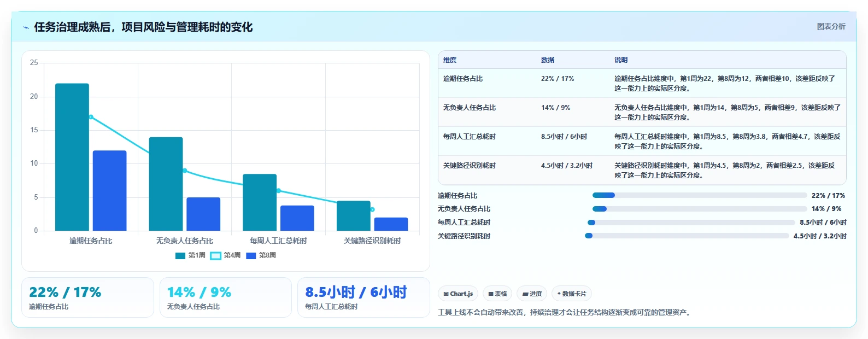Click the 说明 table column header
The height and width of the screenshot is (339, 868).
click(621, 60)
